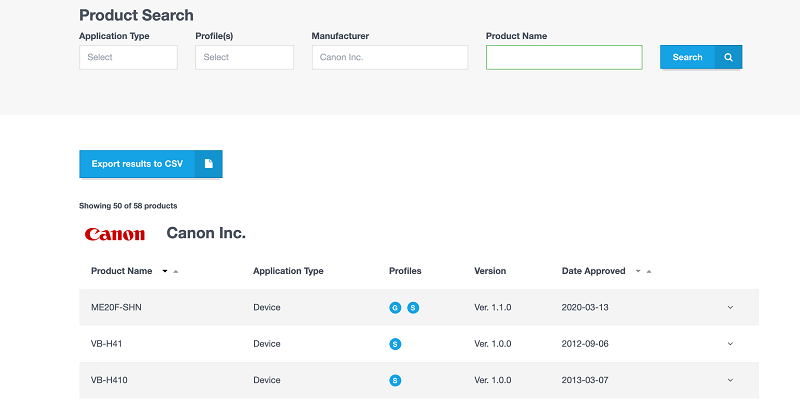Sort Date Approved ascending with up arrow
The width and height of the screenshot is (800, 401).
click(649, 271)
